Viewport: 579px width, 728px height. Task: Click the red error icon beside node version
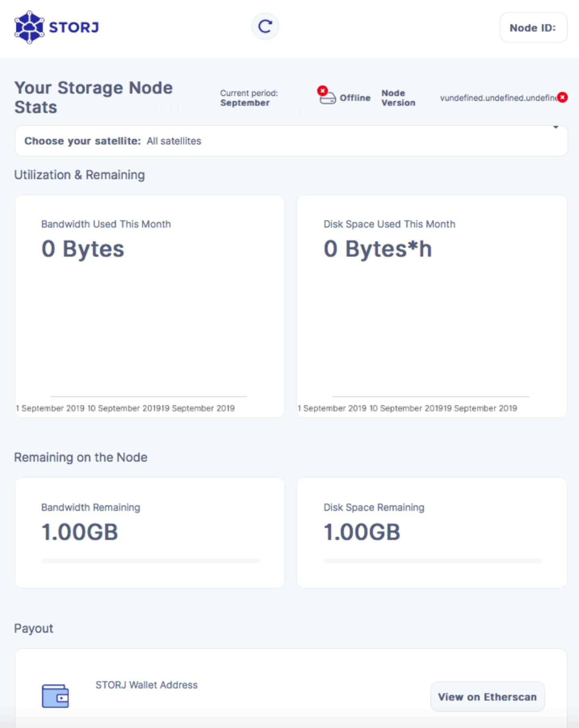click(562, 97)
